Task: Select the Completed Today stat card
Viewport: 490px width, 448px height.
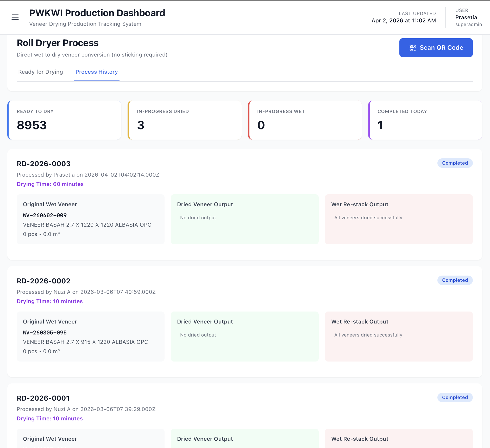Action: [425, 120]
